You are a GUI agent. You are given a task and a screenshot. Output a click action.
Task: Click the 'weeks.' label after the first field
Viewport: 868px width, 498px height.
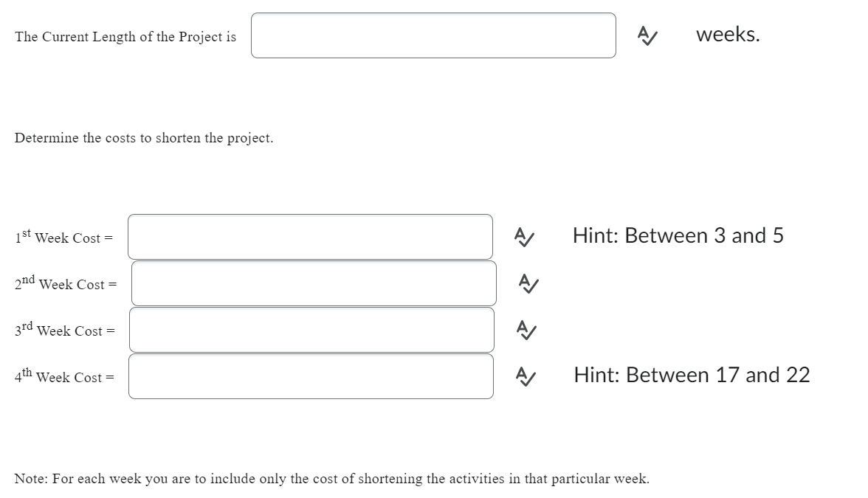point(727,34)
